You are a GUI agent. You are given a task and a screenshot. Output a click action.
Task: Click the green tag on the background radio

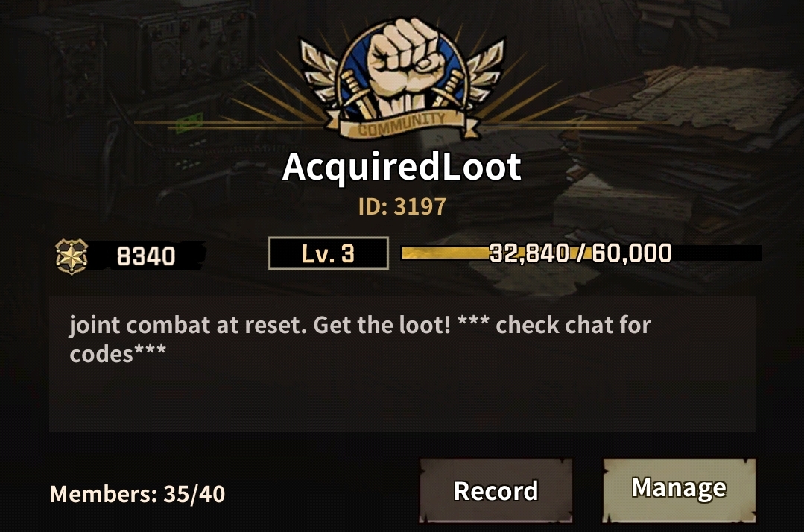(189, 122)
